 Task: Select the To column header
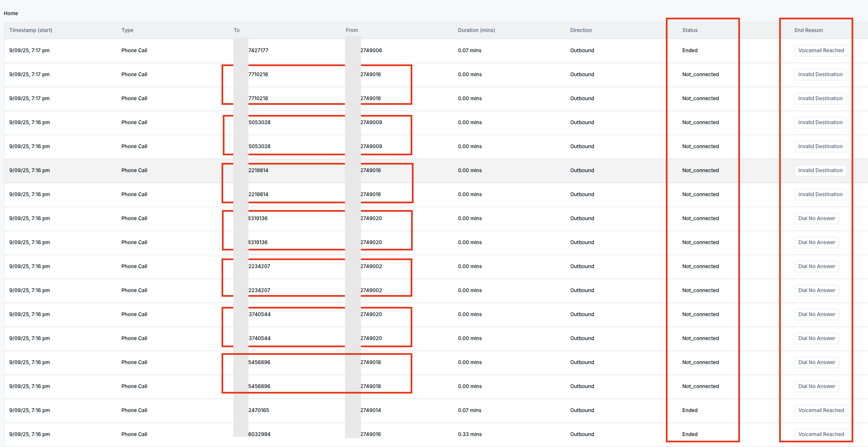point(237,30)
